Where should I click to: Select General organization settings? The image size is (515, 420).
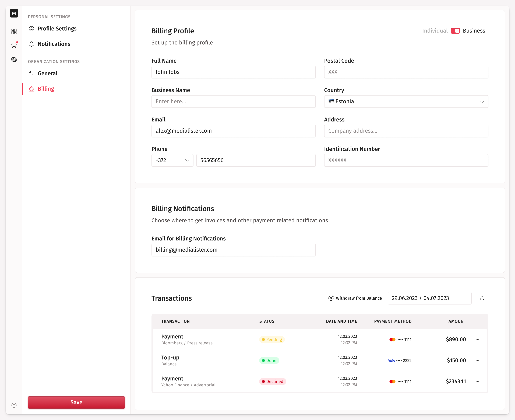(x=47, y=73)
